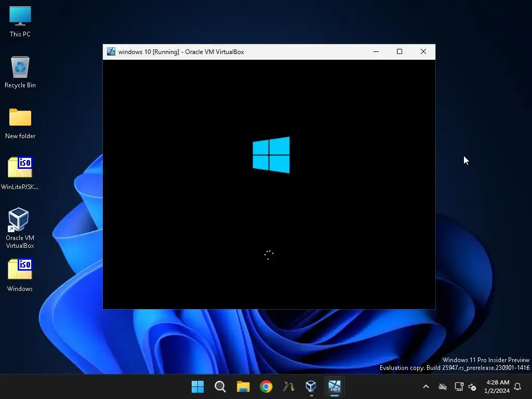532x399 pixels.
Task: Minimize the VirtualBox VM window
Action: pyautogui.click(x=376, y=51)
